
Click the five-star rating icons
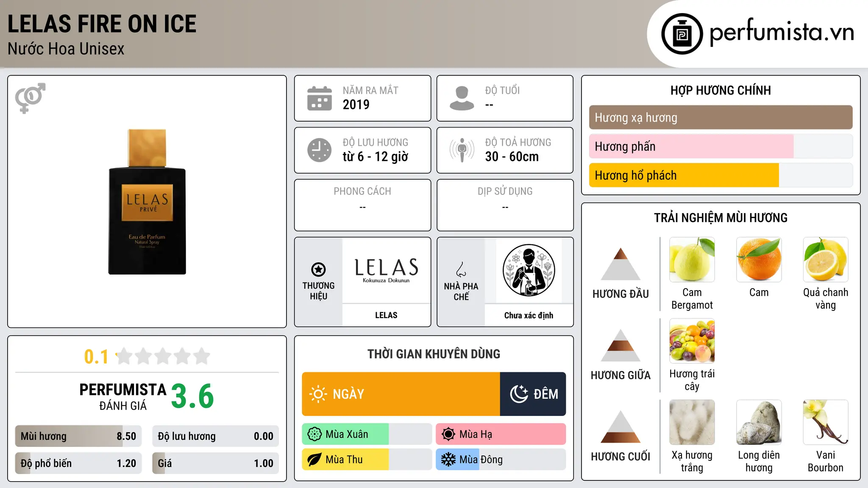[x=163, y=356]
